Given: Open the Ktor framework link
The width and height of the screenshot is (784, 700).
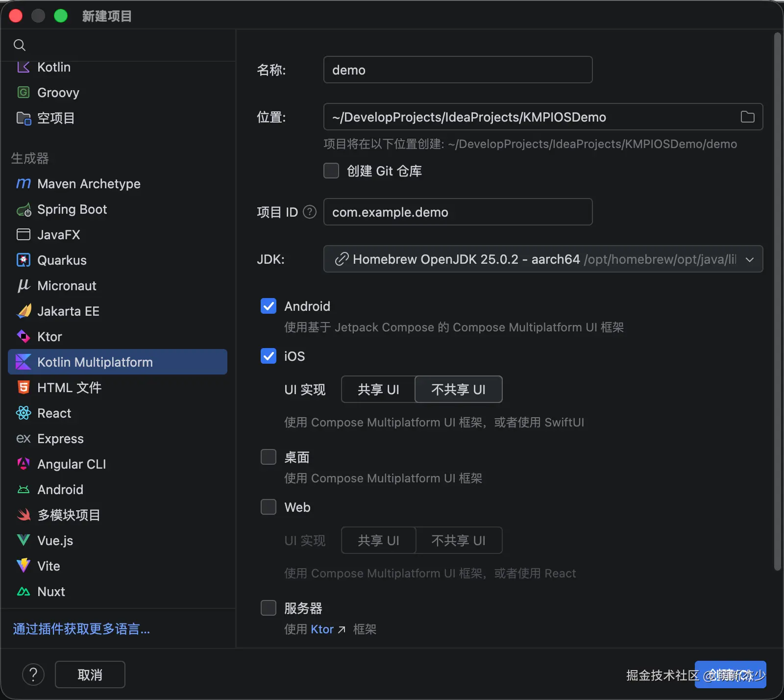Looking at the screenshot, I should [x=327, y=629].
